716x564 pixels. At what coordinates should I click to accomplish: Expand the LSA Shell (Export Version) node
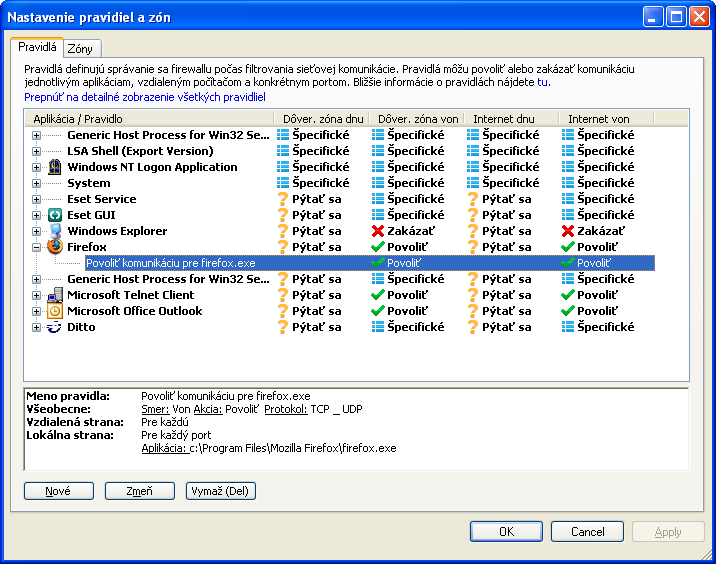click(37, 152)
